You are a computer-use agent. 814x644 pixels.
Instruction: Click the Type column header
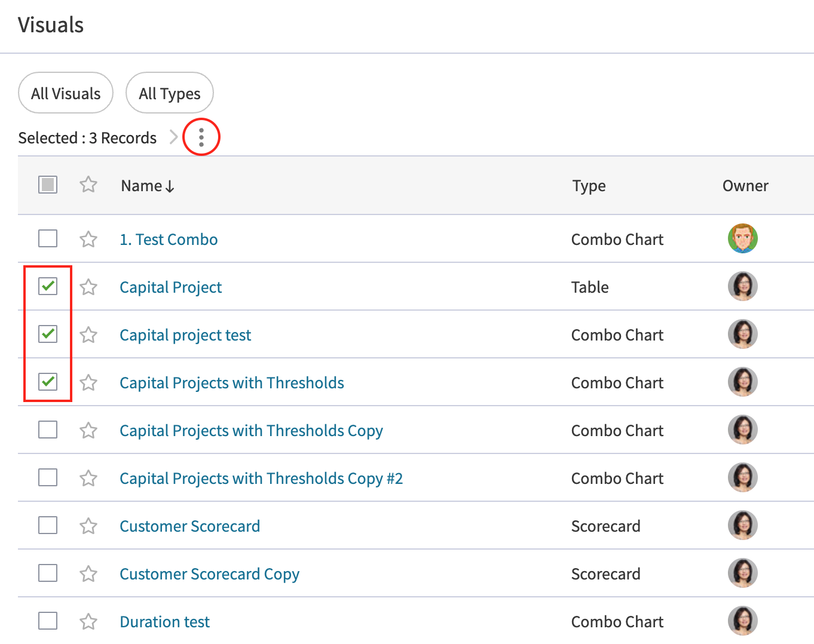coord(589,186)
